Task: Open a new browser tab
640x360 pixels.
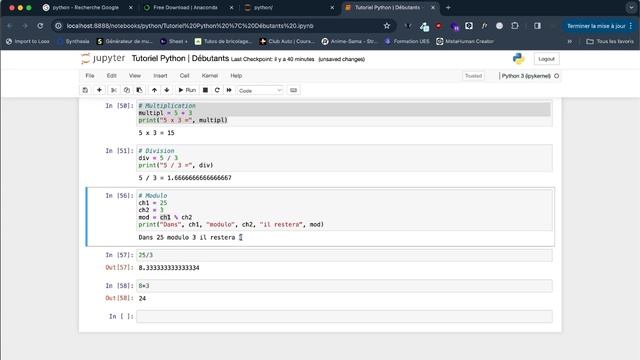Action: [x=448, y=7]
